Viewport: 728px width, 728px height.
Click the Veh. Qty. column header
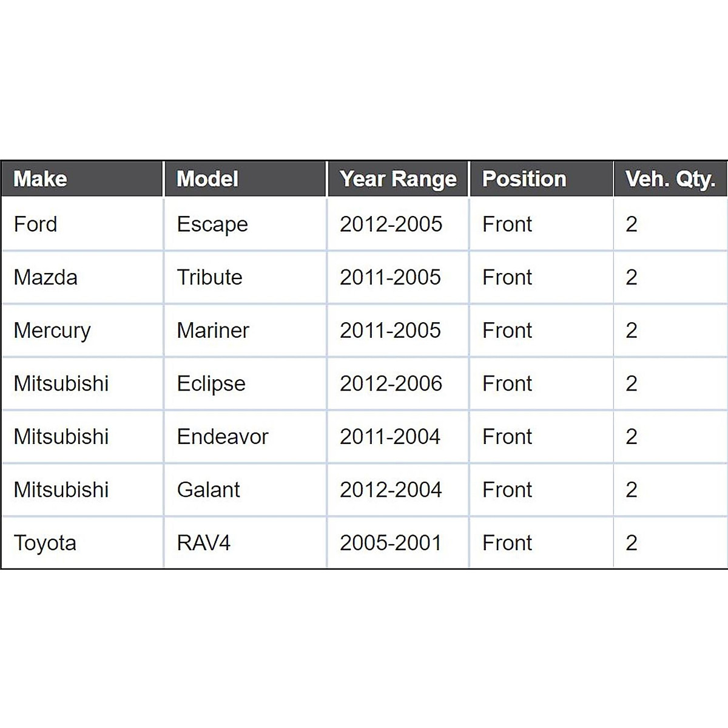tap(670, 179)
